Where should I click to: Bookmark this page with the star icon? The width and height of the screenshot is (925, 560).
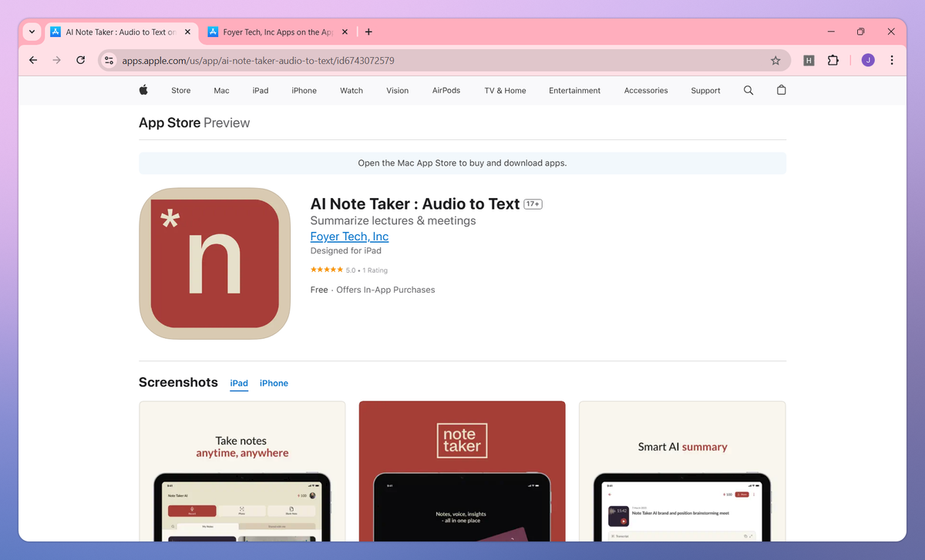(x=775, y=60)
